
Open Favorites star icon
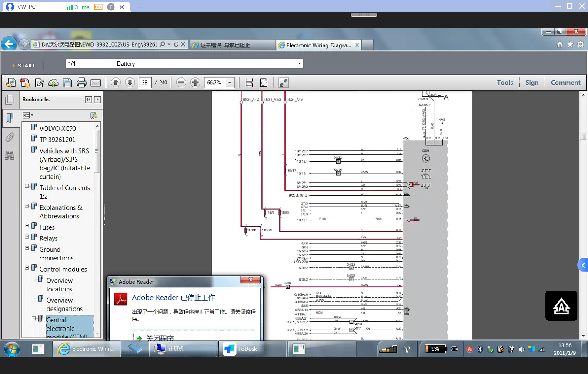(x=570, y=44)
